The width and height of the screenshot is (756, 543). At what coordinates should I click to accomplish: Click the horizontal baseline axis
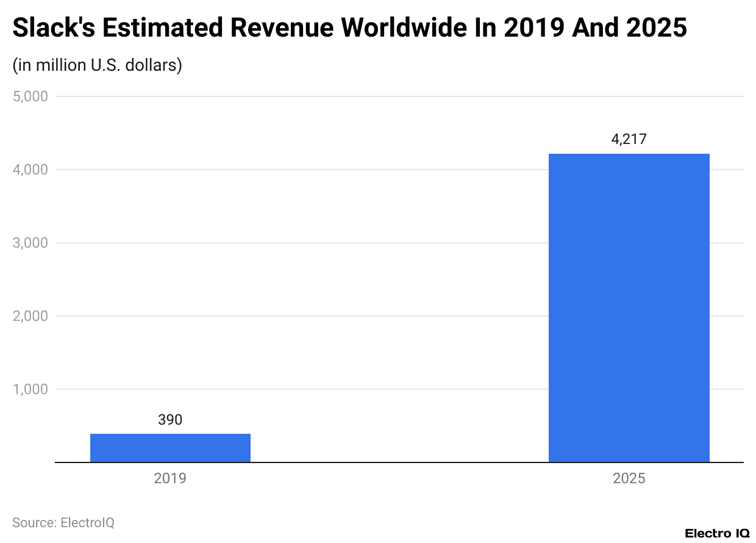pos(378,463)
